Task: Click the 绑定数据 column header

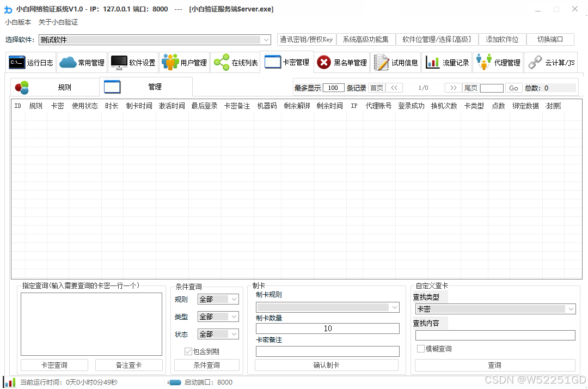Action: click(526, 106)
